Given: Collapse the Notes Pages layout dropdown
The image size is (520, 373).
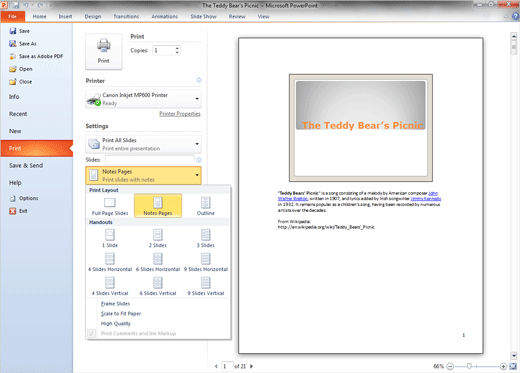Looking at the screenshot, I should (x=143, y=175).
